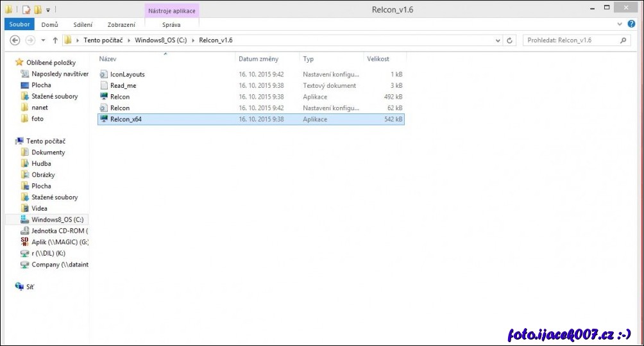Sort files by Datum změny column

click(258, 59)
